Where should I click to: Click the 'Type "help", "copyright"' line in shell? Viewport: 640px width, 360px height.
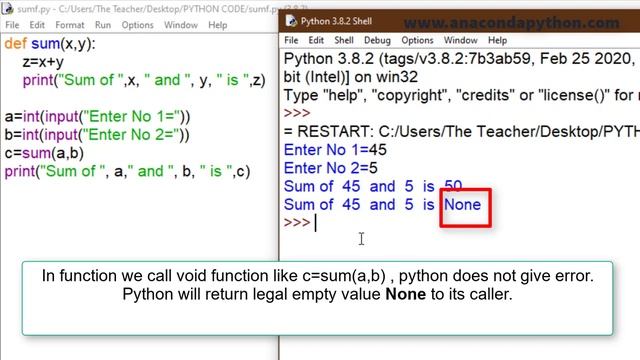pyautogui.click(x=462, y=95)
